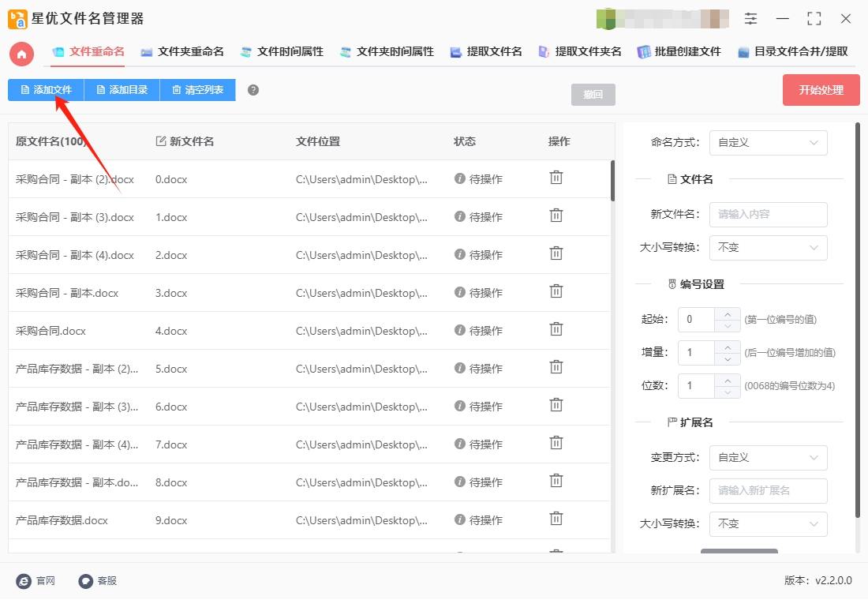This screenshot has width=868, height=600.
Task: Click the 状态 column header
Action: pos(465,142)
